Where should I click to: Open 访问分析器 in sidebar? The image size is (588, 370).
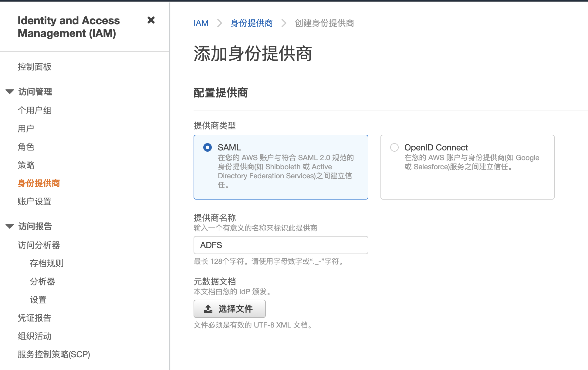pos(39,245)
